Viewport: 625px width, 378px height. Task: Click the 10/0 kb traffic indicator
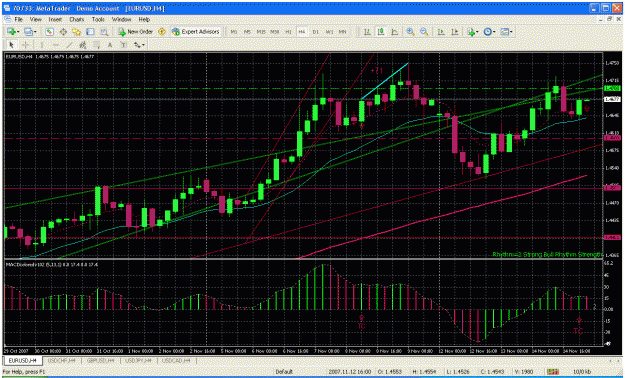click(x=582, y=372)
